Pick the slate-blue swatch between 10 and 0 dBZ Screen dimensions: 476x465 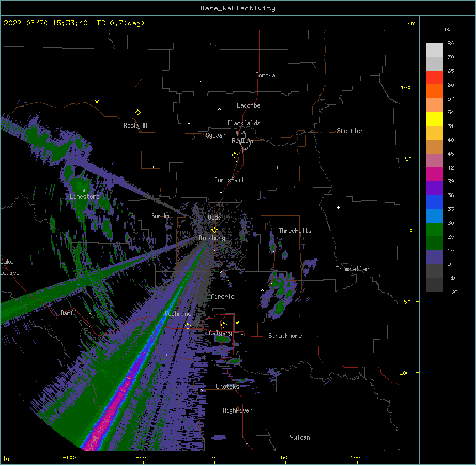point(434,257)
